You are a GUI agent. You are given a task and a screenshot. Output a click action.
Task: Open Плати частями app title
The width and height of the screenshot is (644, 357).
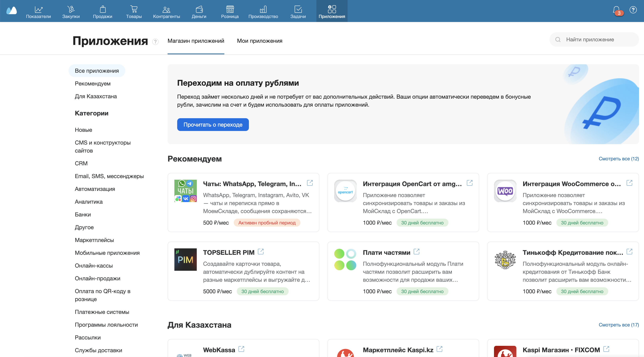pos(387,253)
